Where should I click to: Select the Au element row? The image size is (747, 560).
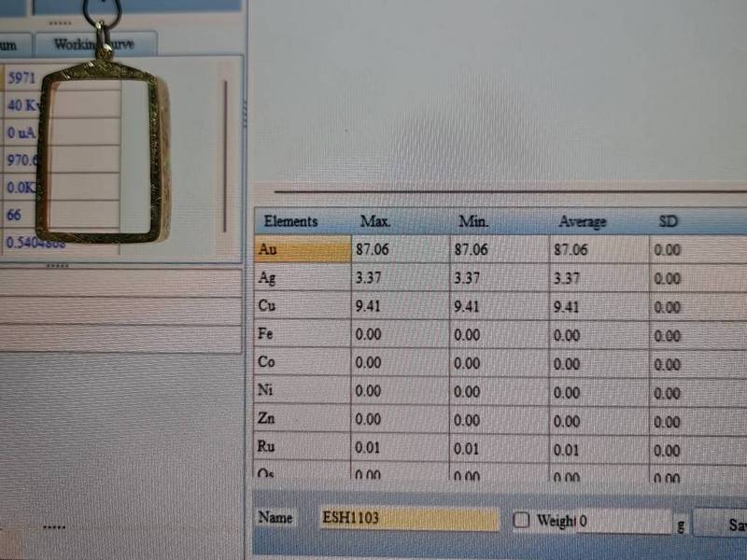301,249
